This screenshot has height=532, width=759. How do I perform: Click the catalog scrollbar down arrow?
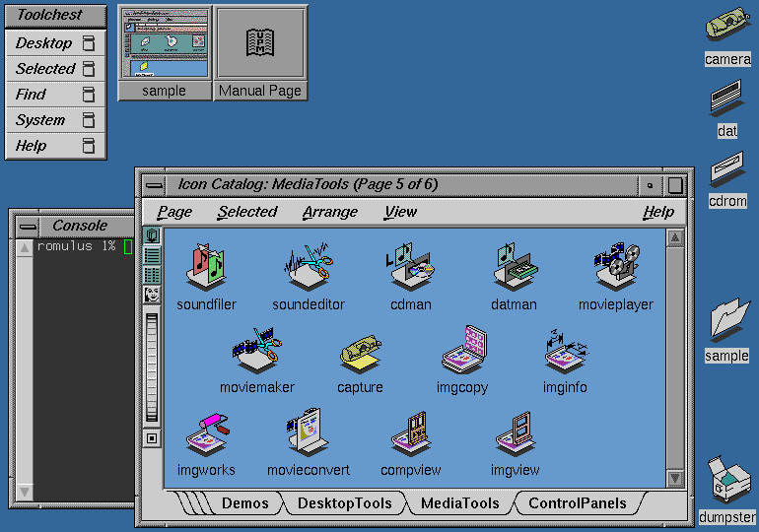click(x=675, y=479)
